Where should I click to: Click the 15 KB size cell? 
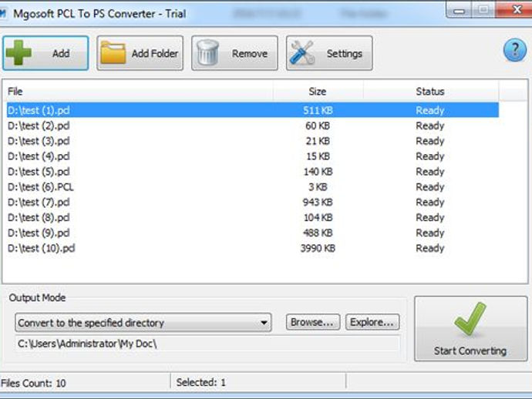click(318, 156)
